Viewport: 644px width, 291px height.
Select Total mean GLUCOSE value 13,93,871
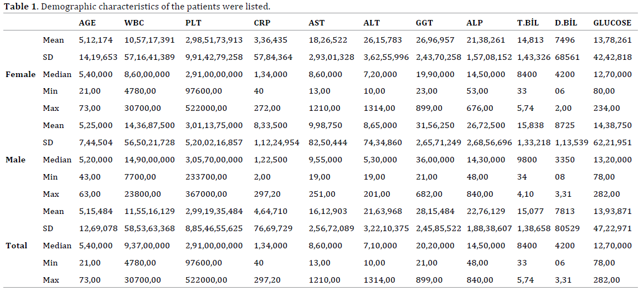point(612,211)
